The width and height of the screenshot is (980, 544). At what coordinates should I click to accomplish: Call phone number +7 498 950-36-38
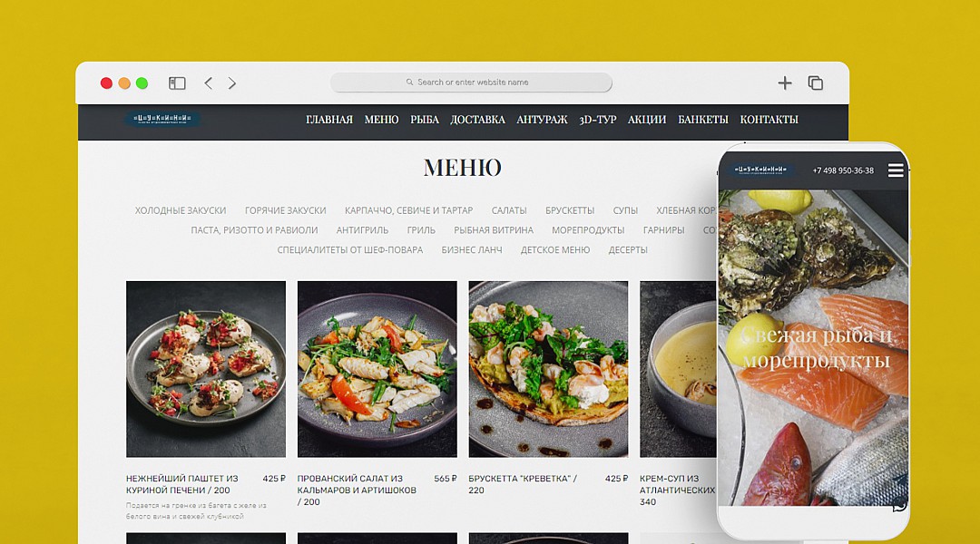[x=843, y=170]
